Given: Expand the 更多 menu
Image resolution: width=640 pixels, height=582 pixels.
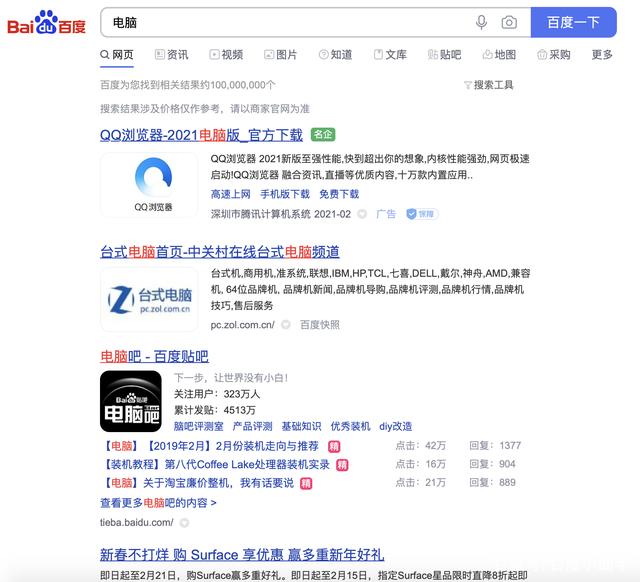Looking at the screenshot, I should pos(602,55).
